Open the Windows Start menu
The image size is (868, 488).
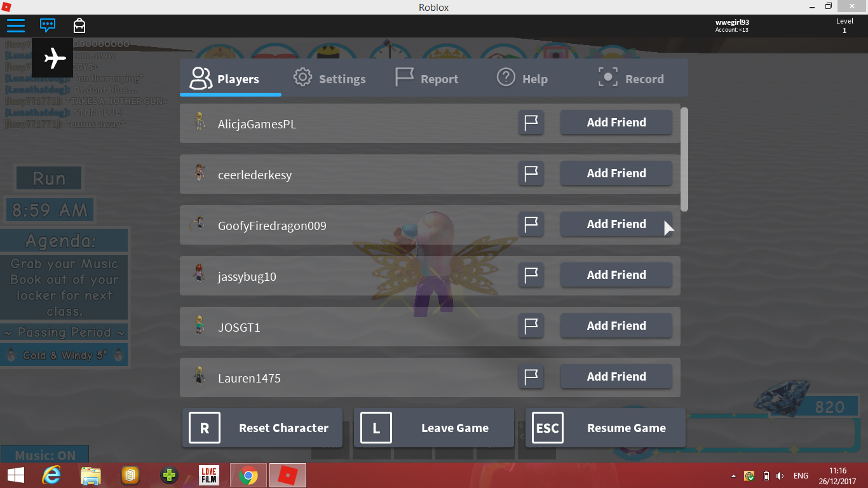pyautogui.click(x=15, y=475)
